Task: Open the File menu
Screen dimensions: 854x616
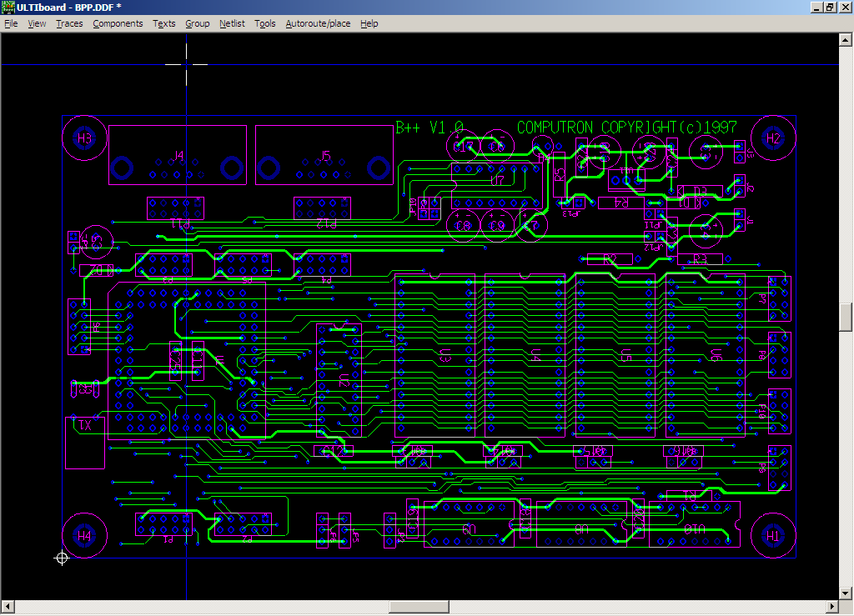Action: tap(11, 23)
